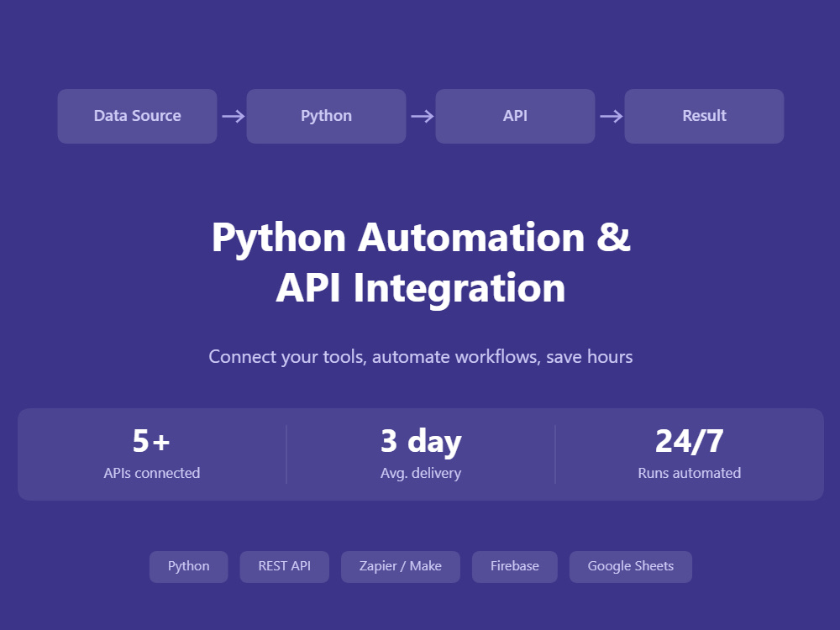
Task: Select the REST API tag chip
Action: [x=285, y=567]
